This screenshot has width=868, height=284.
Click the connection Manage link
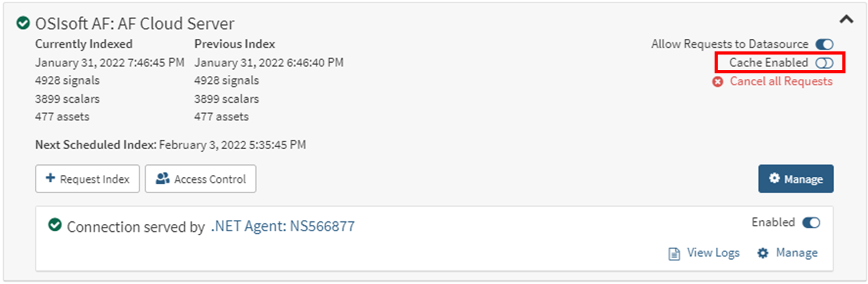797,253
